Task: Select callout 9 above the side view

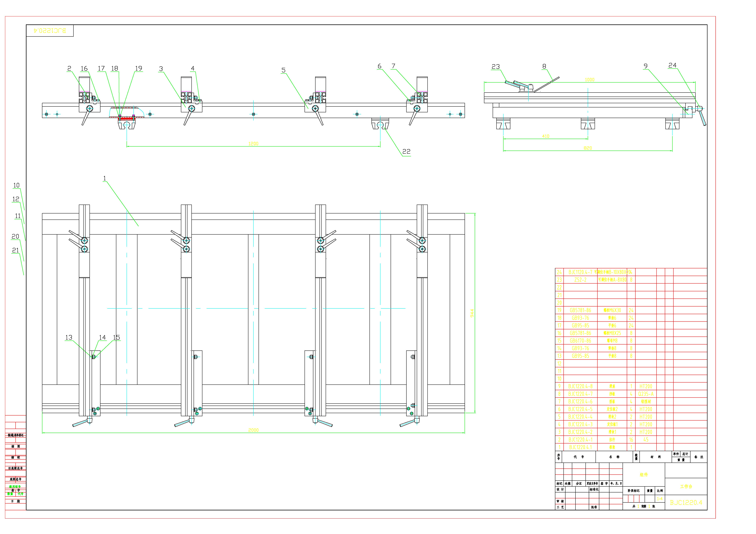Action: pyautogui.click(x=646, y=66)
